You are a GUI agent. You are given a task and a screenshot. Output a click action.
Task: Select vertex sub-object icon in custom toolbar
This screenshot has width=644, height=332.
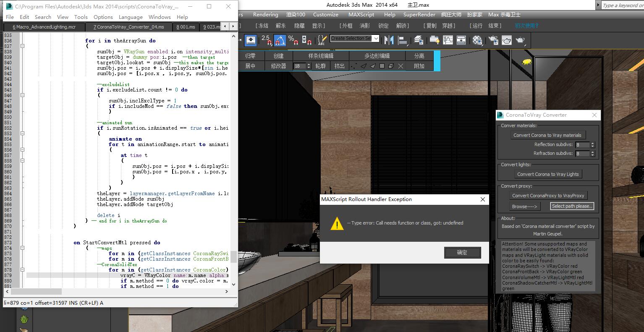coord(354,66)
